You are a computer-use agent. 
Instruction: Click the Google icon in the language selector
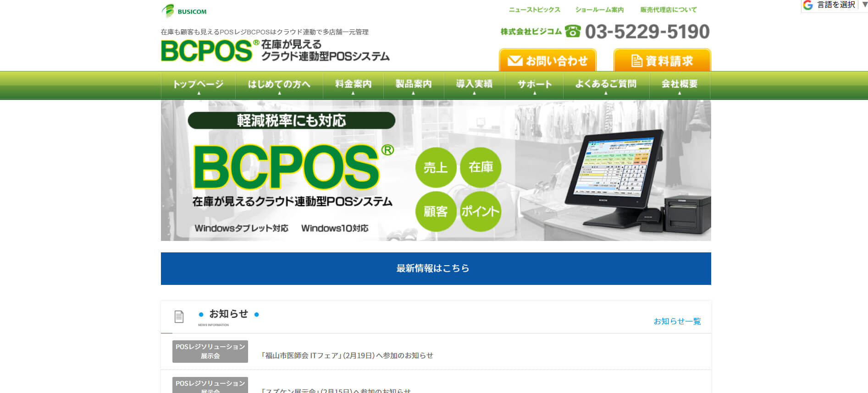pos(808,5)
